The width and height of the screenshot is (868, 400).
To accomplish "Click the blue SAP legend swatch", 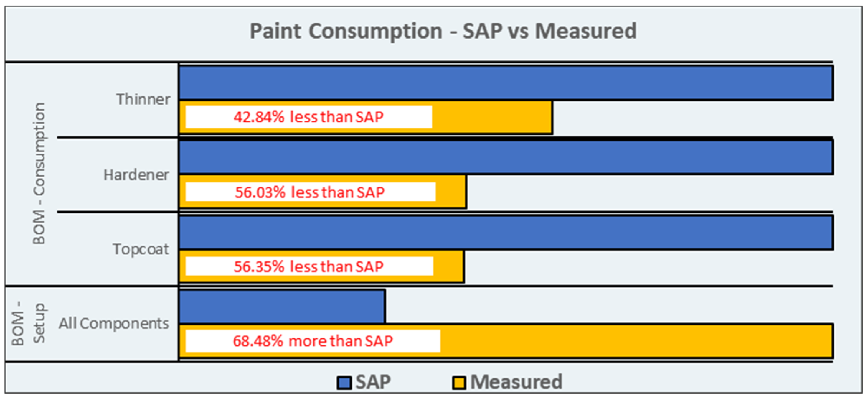I will [344, 383].
